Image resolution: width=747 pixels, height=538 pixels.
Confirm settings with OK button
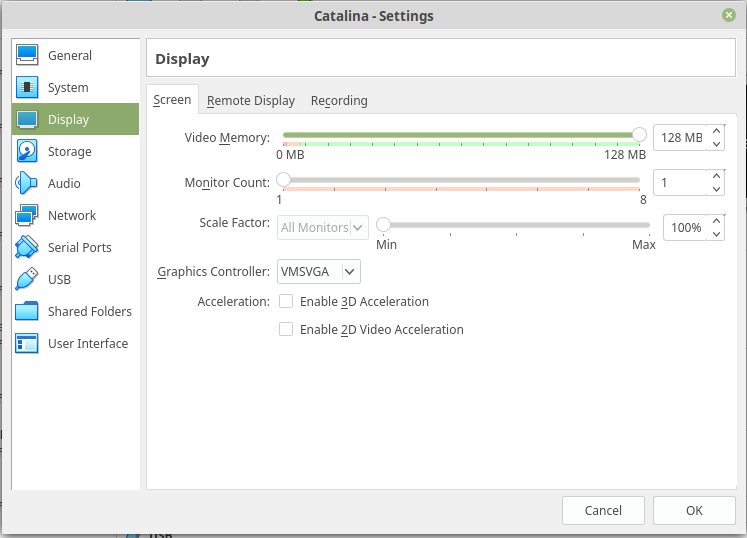[x=694, y=510]
